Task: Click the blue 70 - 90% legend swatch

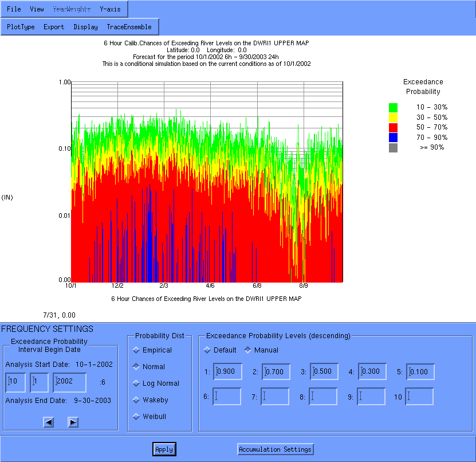Action: (393, 138)
